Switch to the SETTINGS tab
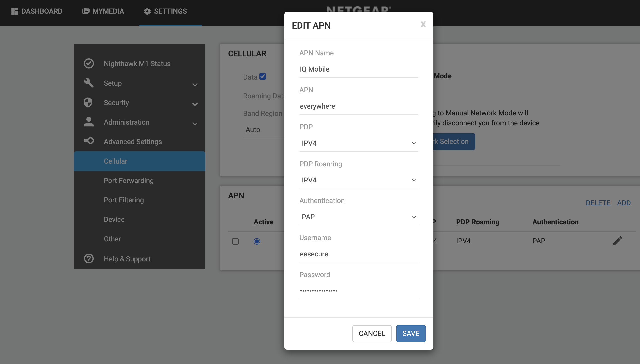 165,11
